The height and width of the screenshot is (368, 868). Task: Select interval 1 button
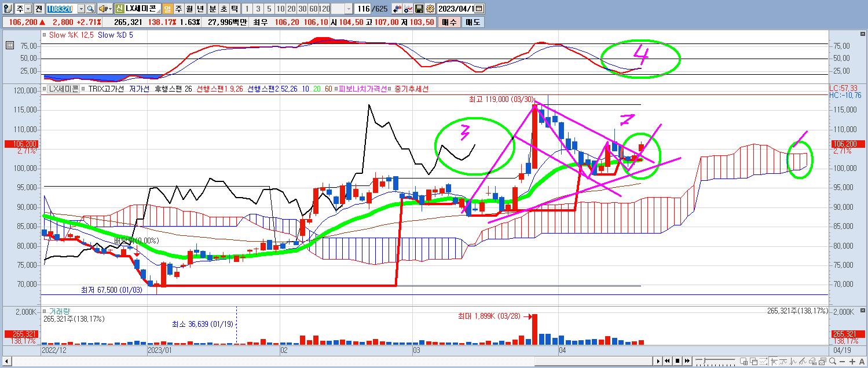click(x=248, y=9)
